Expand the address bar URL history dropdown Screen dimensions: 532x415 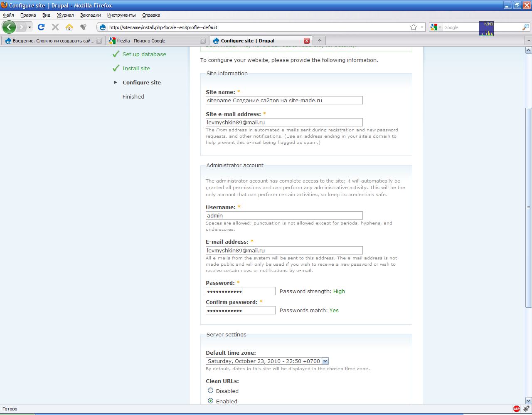pos(422,27)
